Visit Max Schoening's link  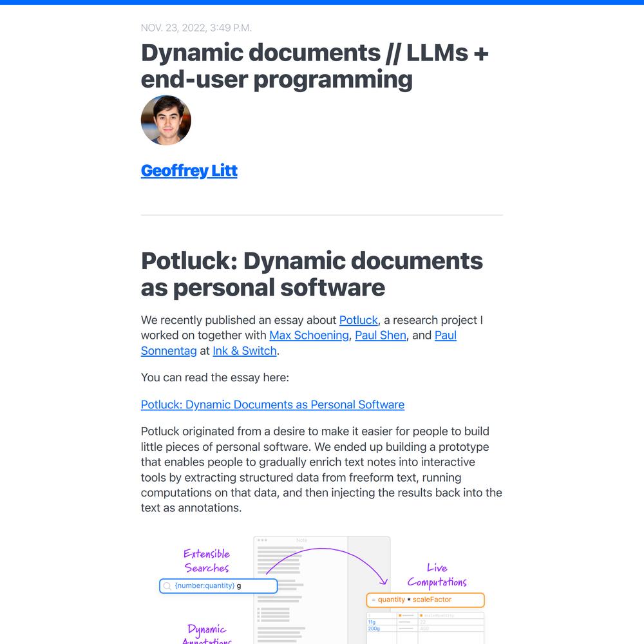[309, 335]
